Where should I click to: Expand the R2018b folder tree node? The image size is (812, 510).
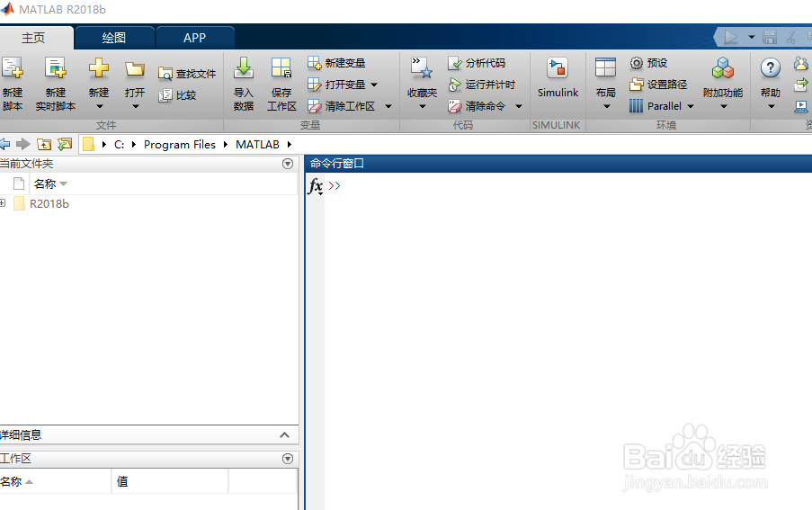click(3, 203)
